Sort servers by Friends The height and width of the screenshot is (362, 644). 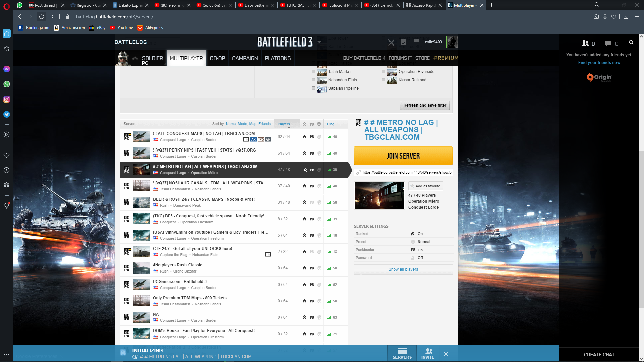264,124
